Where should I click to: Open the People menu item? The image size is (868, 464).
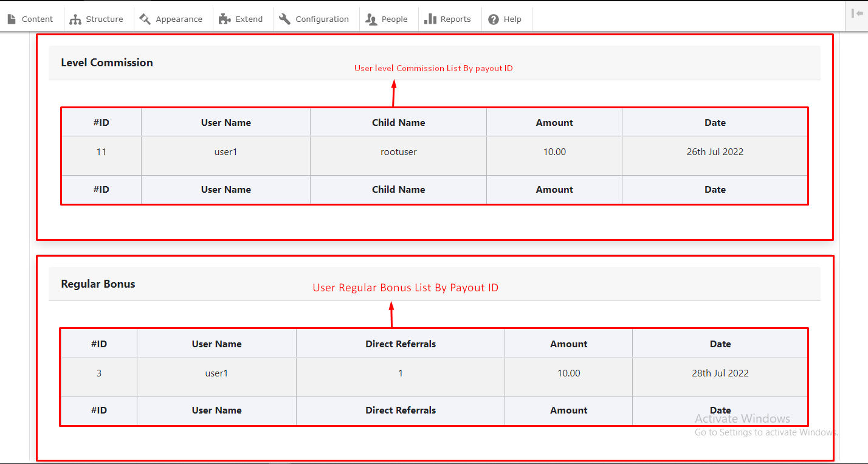(x=387, y=19)
